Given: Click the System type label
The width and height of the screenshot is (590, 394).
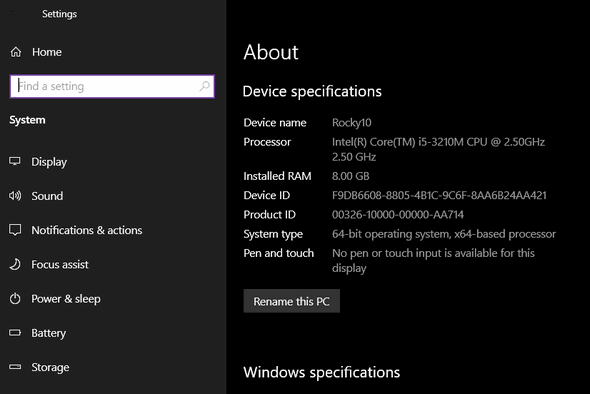Looking at the screenshot, I should pos(273,234).
